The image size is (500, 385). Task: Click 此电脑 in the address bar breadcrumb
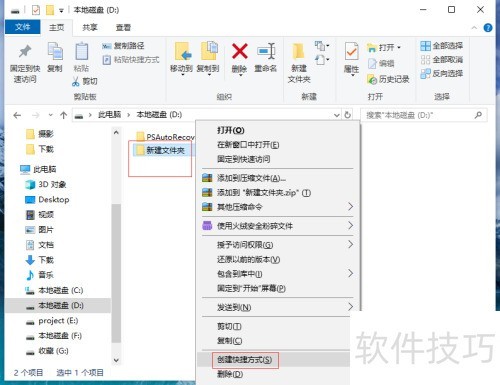point(109,115)
